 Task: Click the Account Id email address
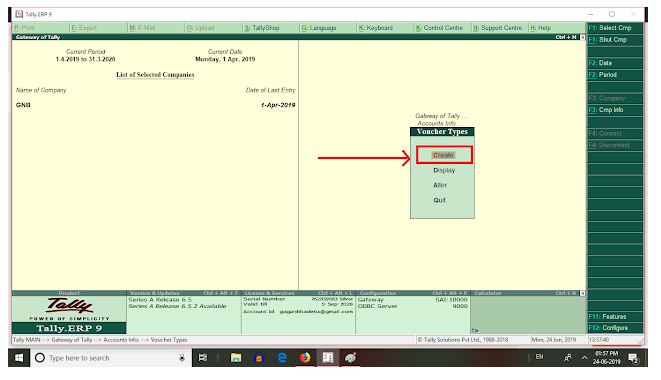(x=316, y=312)
